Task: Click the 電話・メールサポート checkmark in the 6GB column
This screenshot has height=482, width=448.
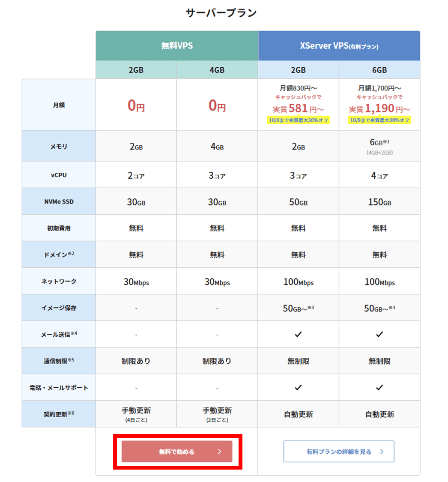Action: click(379, 387)
